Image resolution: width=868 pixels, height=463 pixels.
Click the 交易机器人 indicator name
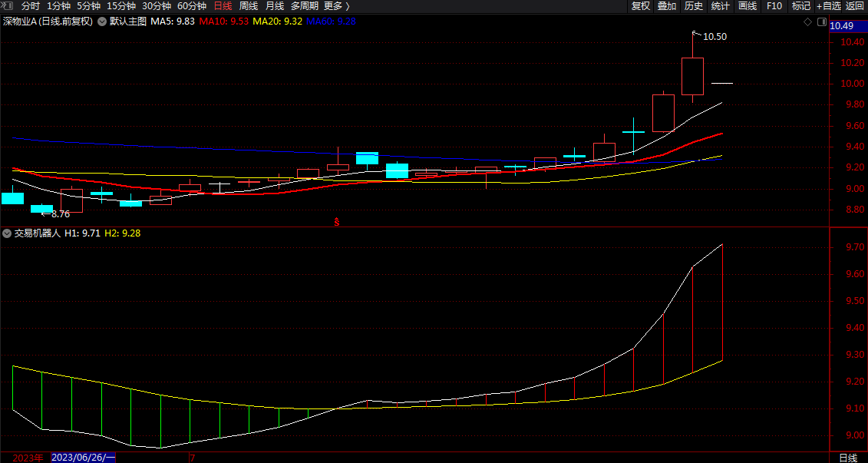point(37,233)
